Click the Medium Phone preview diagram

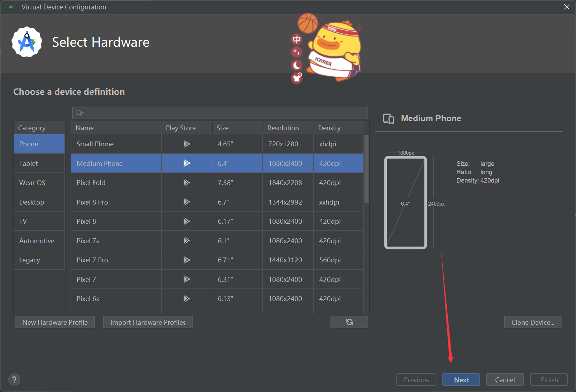tap(406, 202)
